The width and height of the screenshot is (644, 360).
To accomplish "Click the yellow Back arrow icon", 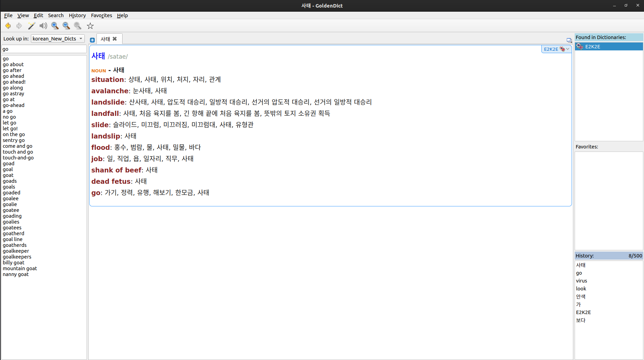I will pyautogui.click(x=8, y=26).
